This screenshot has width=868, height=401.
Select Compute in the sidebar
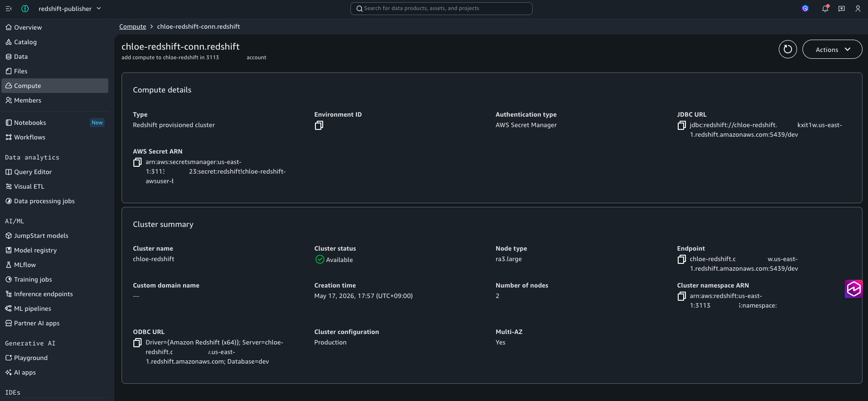(x=55, y=86)
